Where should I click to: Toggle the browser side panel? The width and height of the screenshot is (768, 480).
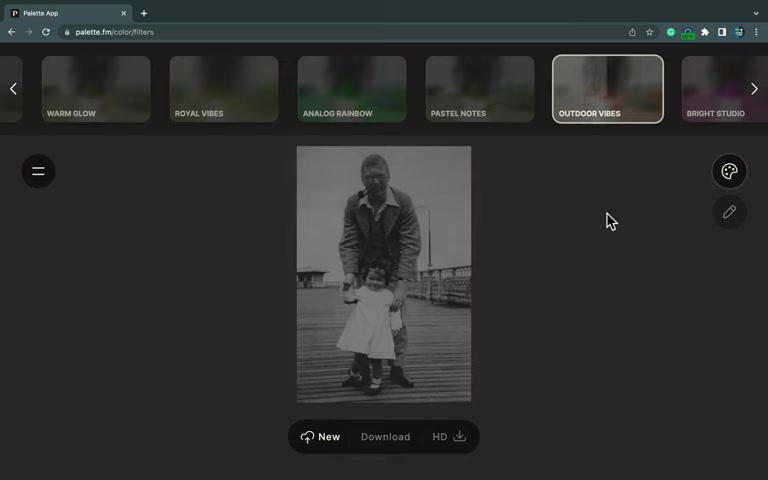click(x=722, y=32)
